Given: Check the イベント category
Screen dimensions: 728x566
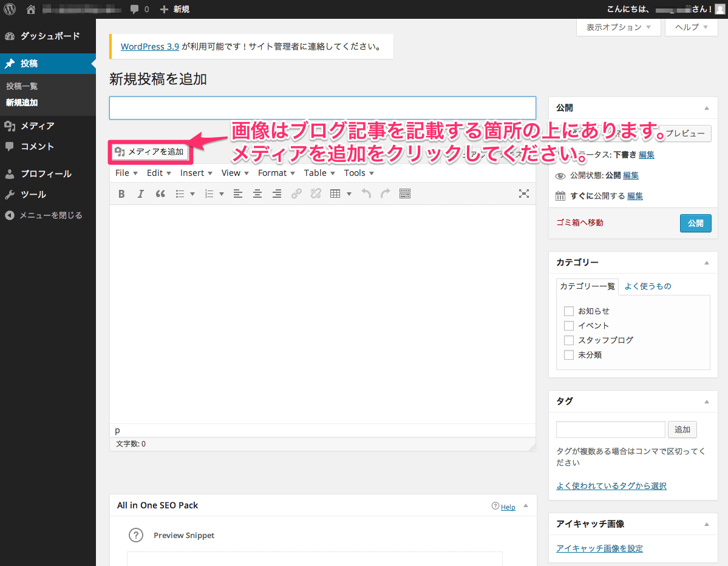Looking at the screenshot, I should 569,326.
